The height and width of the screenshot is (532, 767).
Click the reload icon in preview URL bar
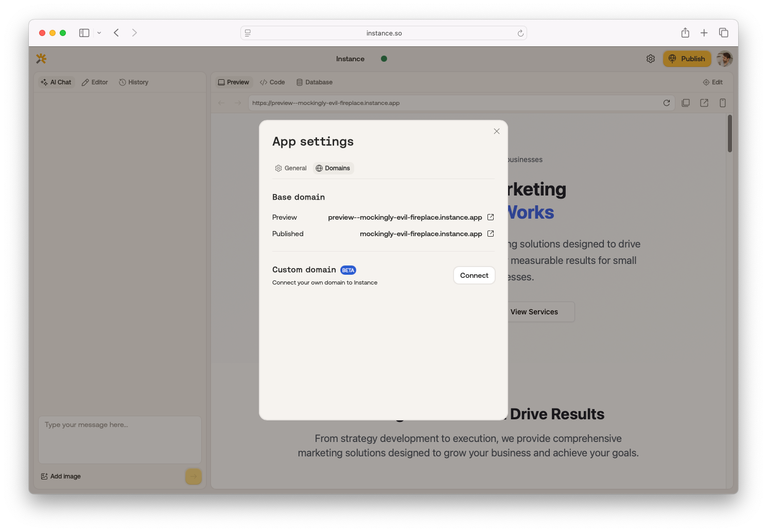coord(667,103)
